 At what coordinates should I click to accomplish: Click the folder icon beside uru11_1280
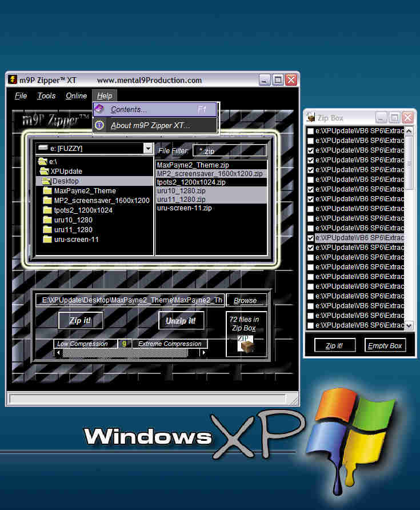[47, 230]
